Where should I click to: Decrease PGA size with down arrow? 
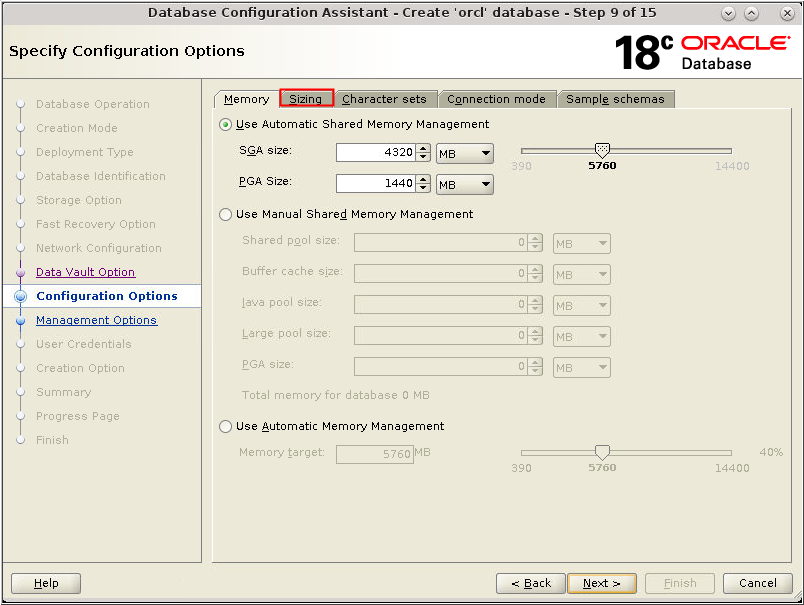point(423,188)
